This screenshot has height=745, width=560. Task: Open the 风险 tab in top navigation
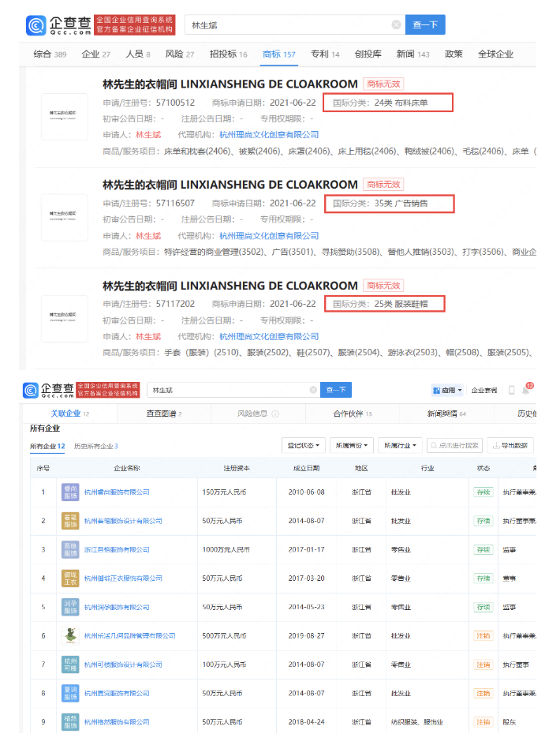179,54
